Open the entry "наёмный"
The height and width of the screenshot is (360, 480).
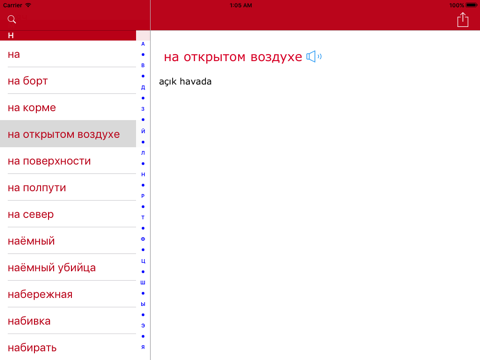tap(68, 241)
